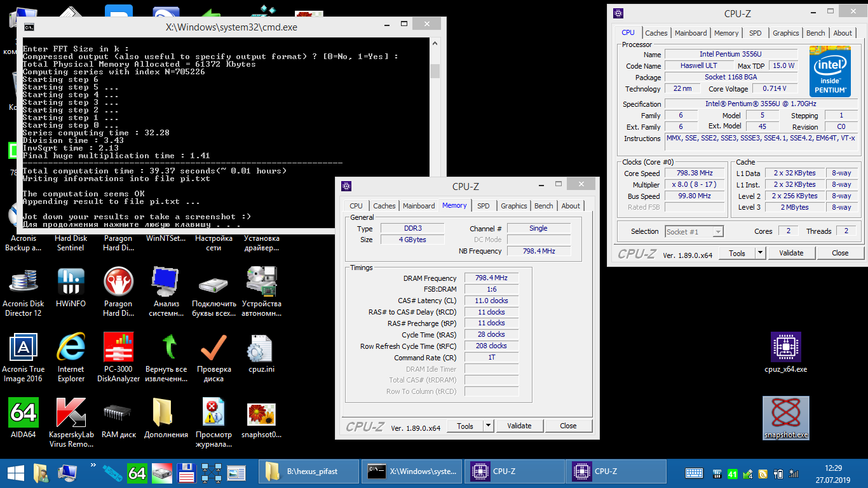The width and height of the screenshot is (868, 488).
Task: Click the Intel inside Pentium logo
Action: (830, 71)
